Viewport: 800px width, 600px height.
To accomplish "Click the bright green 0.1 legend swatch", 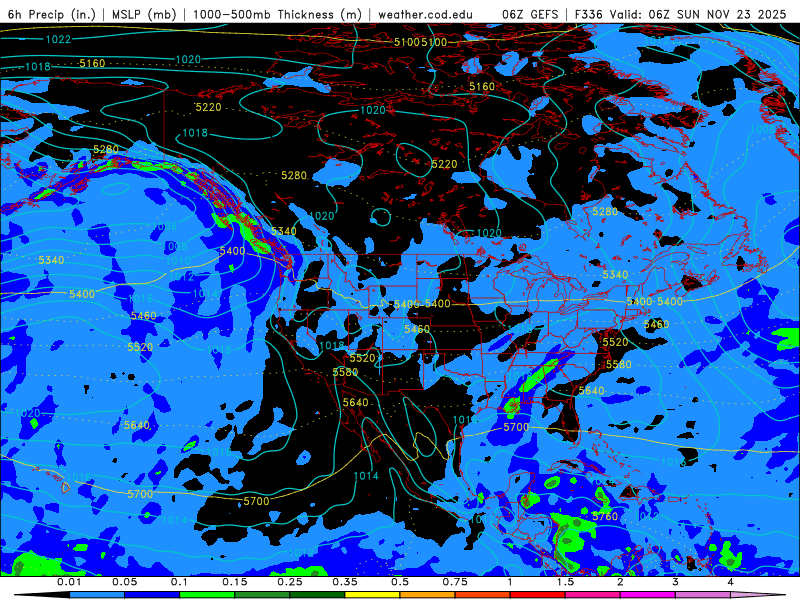I will pos(207,595).
